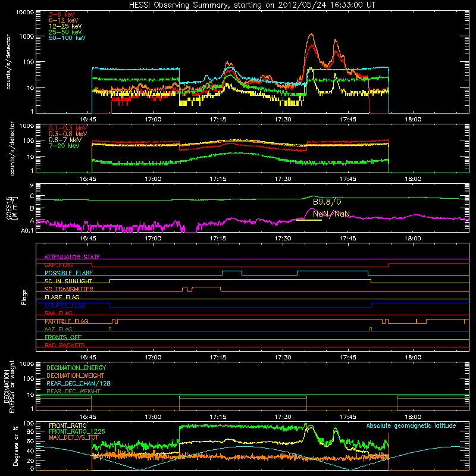Click the Absolute geomagnetic latitude label
The height and width of the screenshot is (476, 476).
pos(411,426)
